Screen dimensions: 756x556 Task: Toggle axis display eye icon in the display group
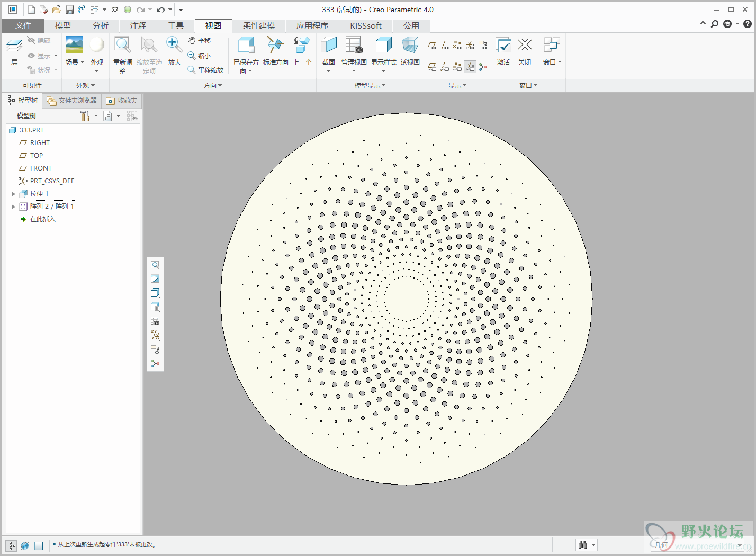tap(445, 46)
